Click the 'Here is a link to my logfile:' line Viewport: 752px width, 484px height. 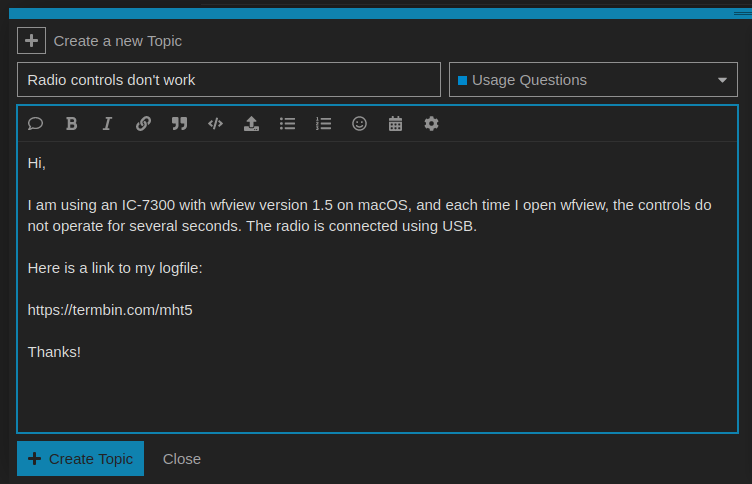tap(115, 268)
